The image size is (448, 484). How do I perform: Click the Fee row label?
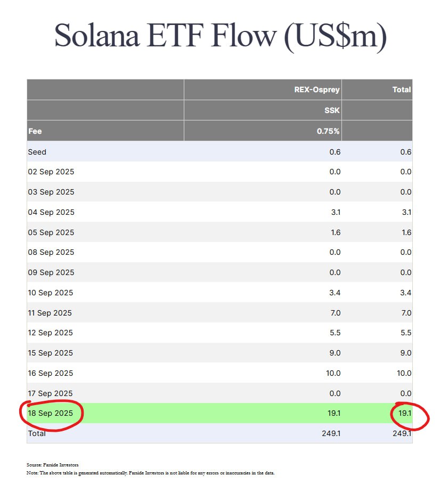click(35, 131)
